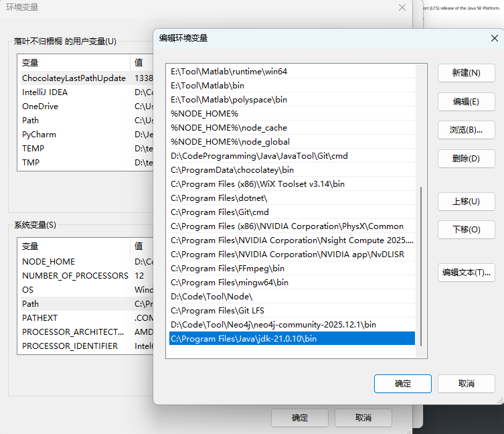Cancel the edit dialog with 取消

coord(466,384)
